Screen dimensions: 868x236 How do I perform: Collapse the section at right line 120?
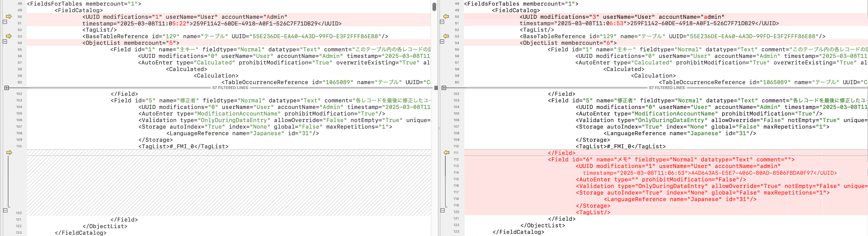pos(443,210)
